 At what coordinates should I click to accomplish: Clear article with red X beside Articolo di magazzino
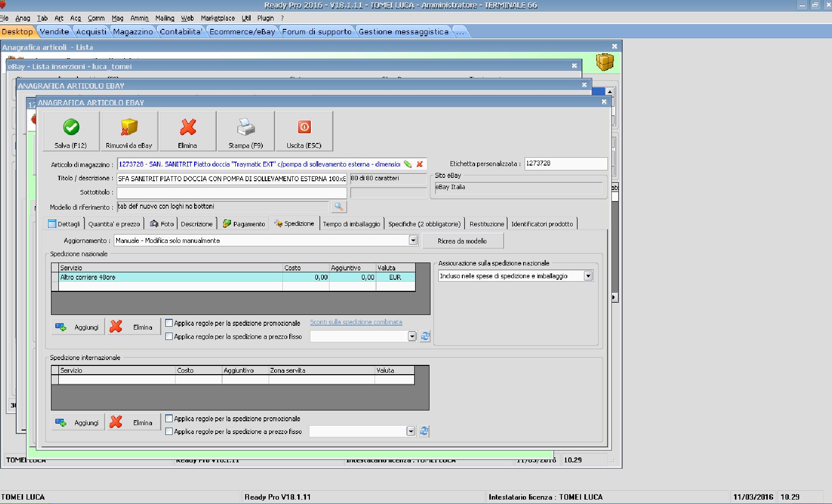pyautogui.click(x=420, y=164)
